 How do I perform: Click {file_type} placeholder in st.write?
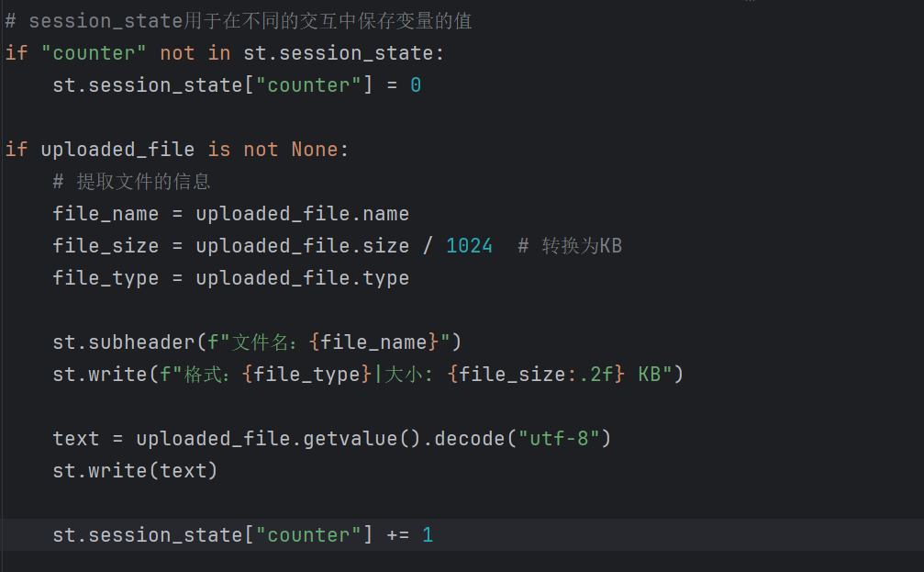tap(306, 375)
